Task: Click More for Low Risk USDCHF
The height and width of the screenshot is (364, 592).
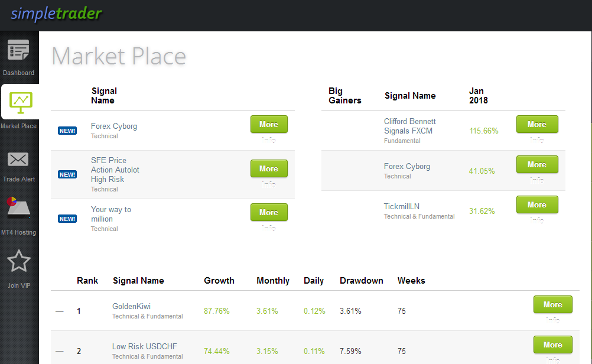Action: click(553, 344)
